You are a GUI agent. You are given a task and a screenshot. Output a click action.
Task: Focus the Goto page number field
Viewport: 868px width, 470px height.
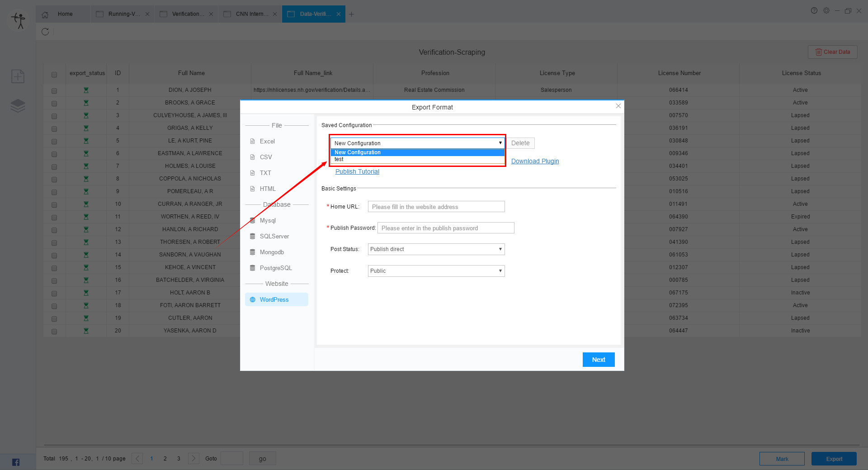(x=232, y=458)
